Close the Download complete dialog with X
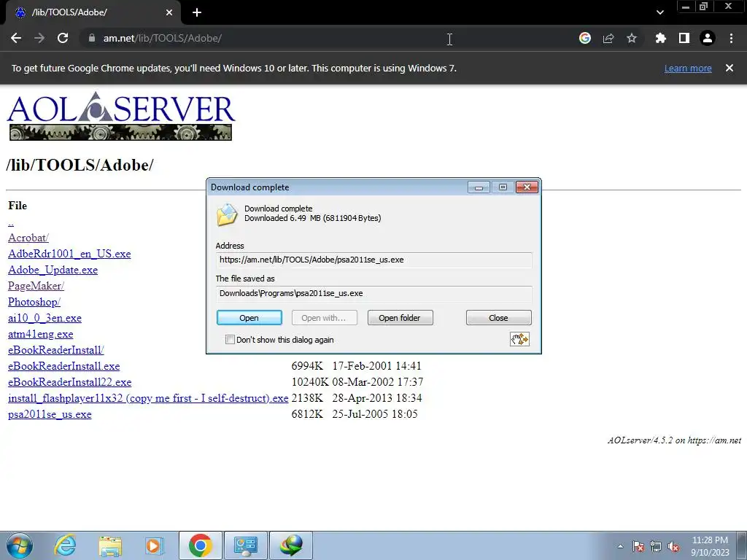 pos(527,187)
